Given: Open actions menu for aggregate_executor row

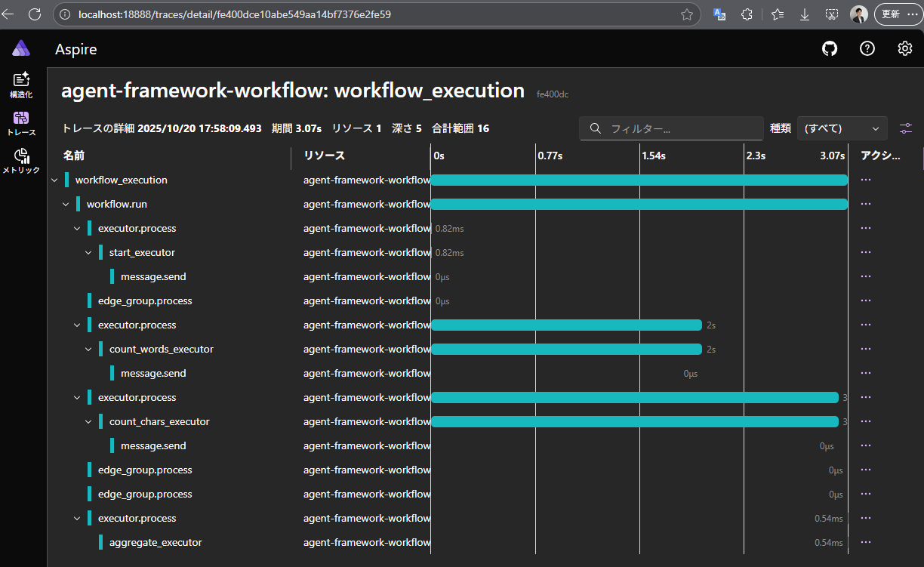Looking at the screenshot, I should click(866, 543).
